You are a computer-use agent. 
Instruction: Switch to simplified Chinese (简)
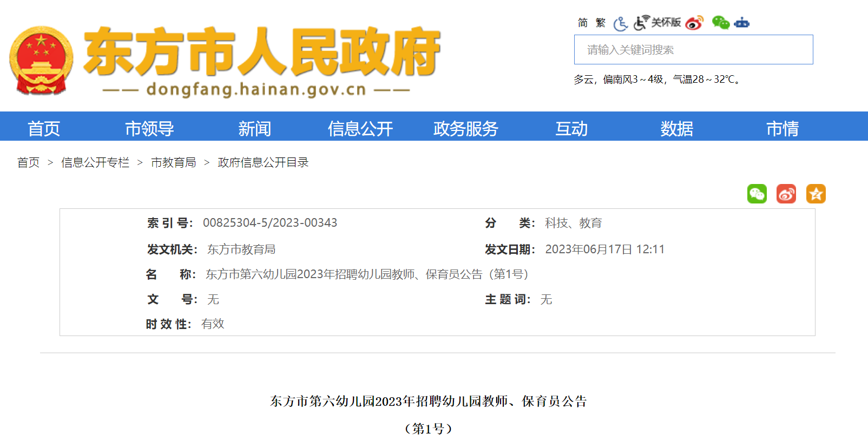(582, 23)
